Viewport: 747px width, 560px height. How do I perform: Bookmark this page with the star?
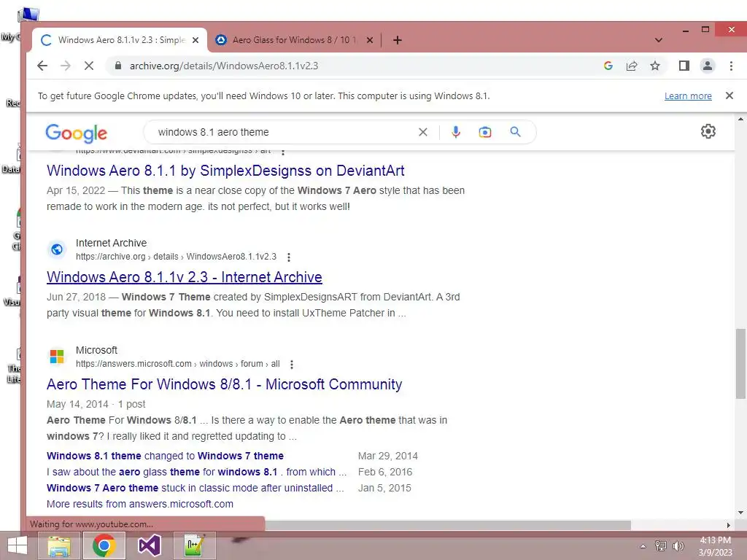tap(655, 66)
